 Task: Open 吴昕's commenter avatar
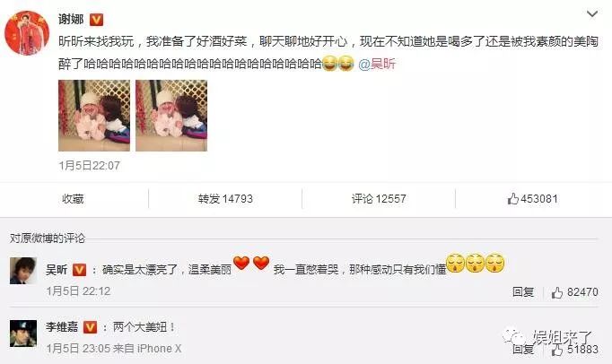[23, 271]
